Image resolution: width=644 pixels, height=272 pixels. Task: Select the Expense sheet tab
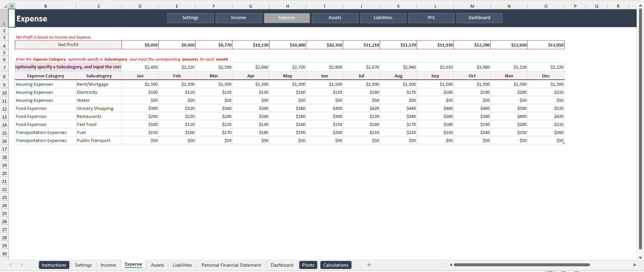tap(133, 264)
